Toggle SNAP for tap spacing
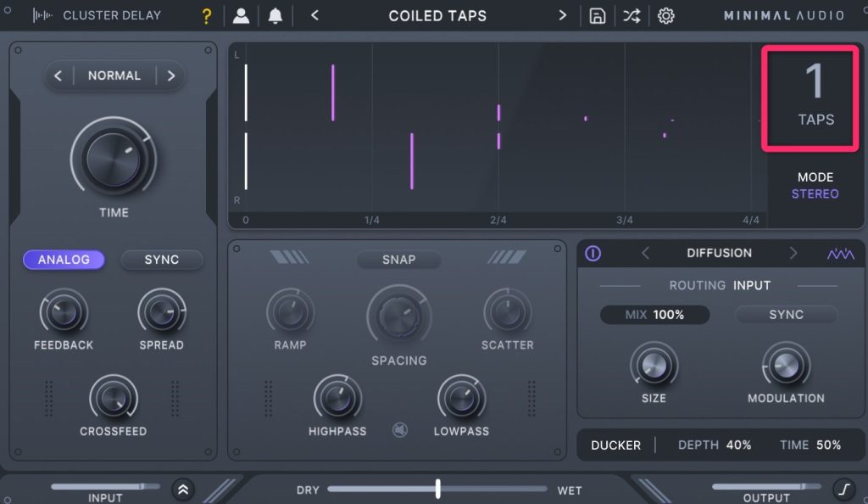The image size is (868, 504). [398, 260]
